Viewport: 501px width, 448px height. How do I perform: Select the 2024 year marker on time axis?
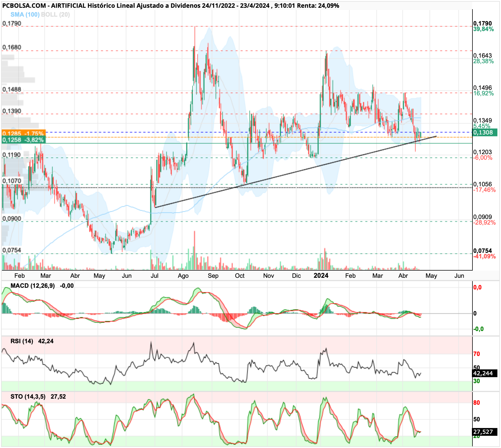click(321, 275)
